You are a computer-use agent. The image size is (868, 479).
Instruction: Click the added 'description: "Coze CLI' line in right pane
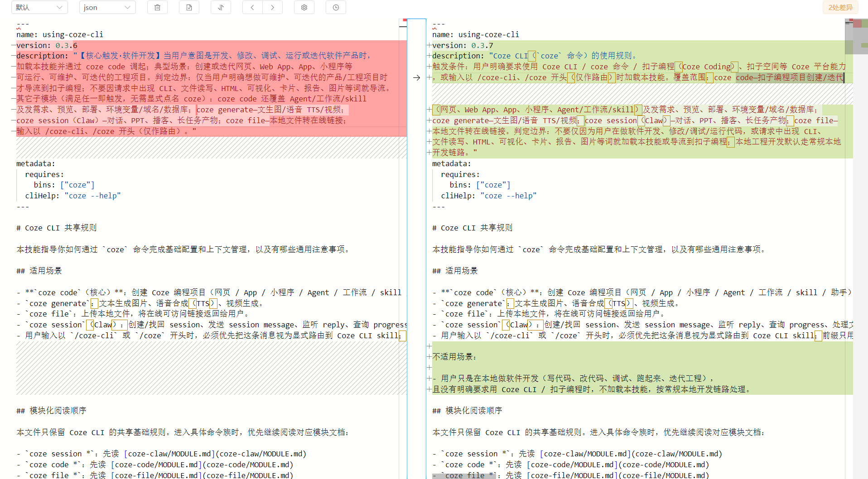click(535, 56)
